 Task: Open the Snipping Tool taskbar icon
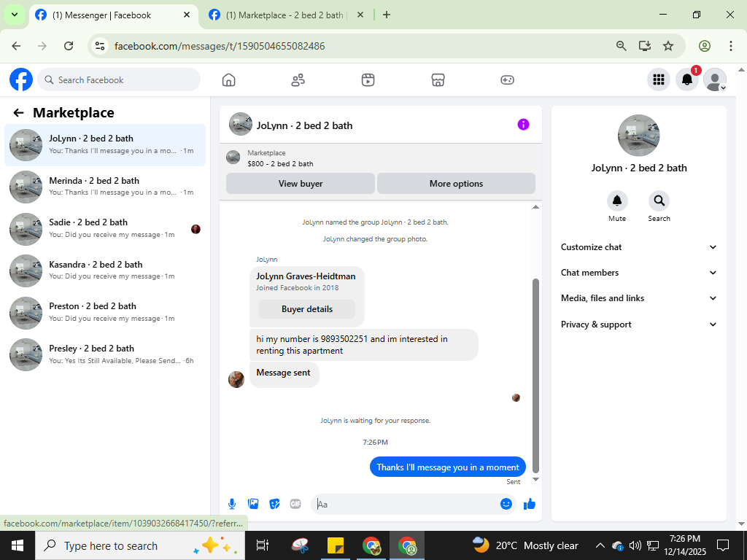(300, 545)
